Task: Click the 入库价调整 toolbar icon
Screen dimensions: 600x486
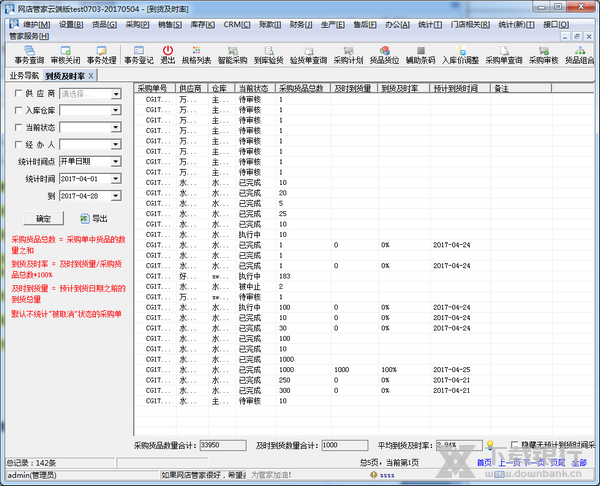Action: point(461,54)
